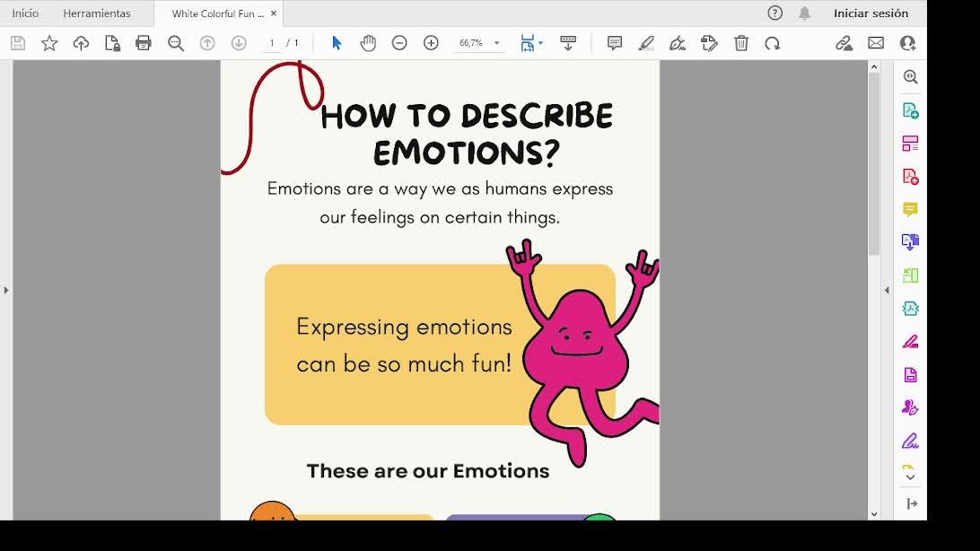980x551 pixels.
Task: Expand the left navigation panel arrow
Action: click(x=6, y=290)
